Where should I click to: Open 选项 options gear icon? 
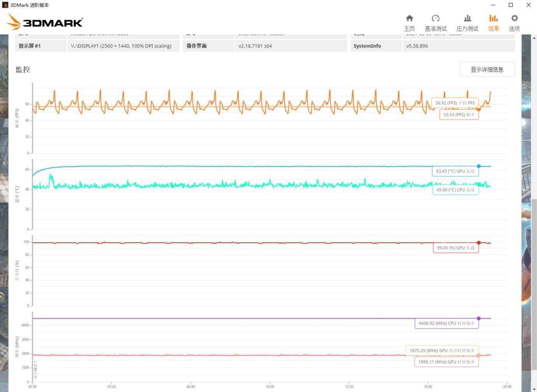pyautogui.click(x=514, y=18)
